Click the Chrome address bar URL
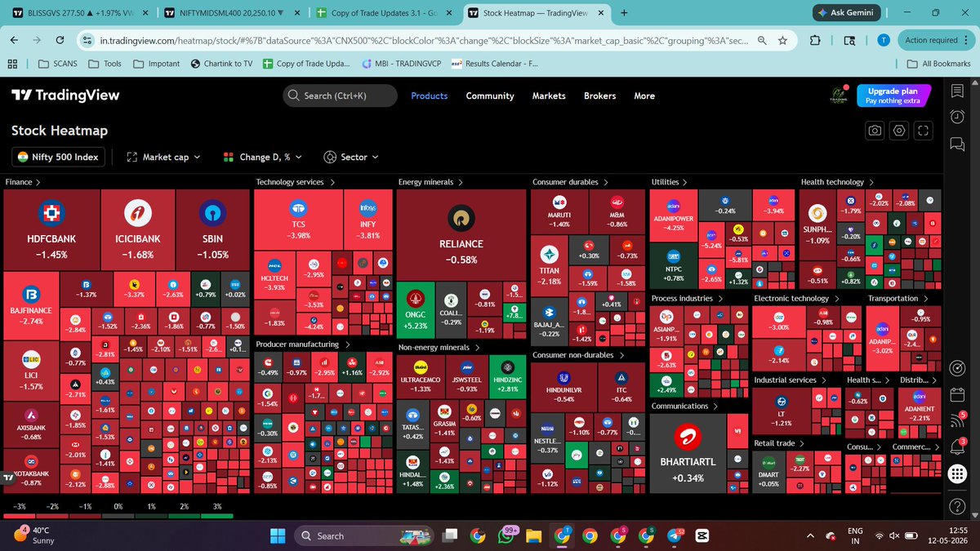The width and height of the screenshot is (980, 551). (425, 40)
